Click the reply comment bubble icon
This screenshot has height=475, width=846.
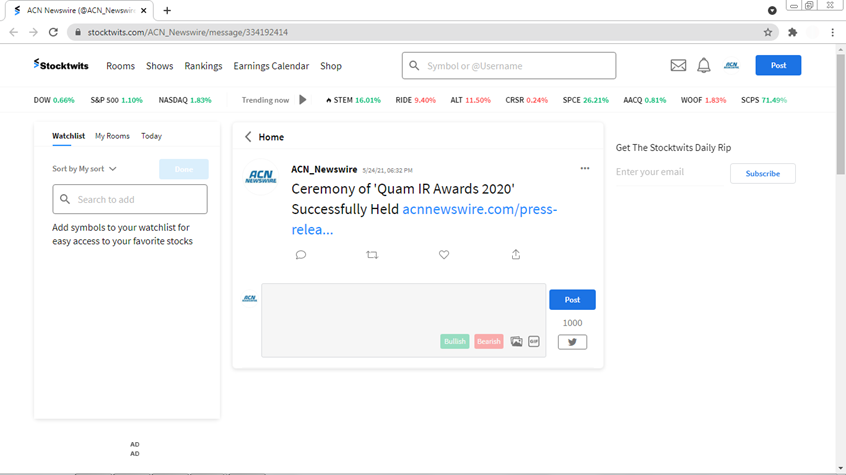point(301,255)
